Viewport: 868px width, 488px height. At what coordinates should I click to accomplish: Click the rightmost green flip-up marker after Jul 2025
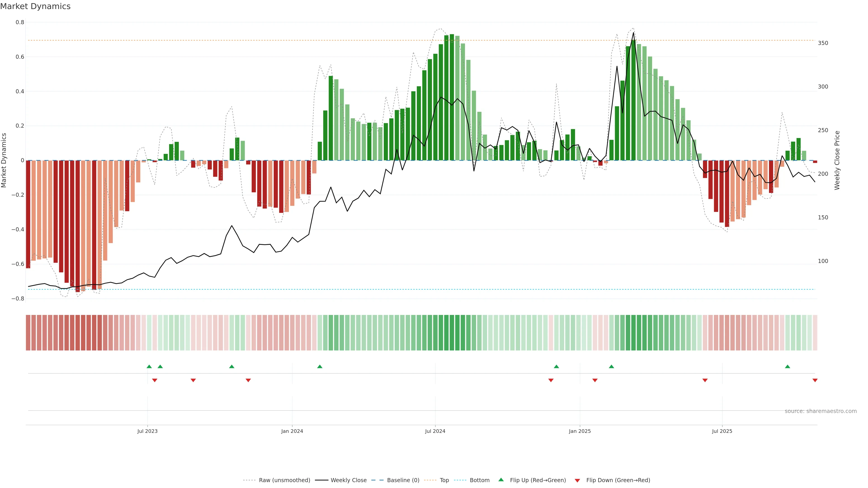(x=788, y=366)
